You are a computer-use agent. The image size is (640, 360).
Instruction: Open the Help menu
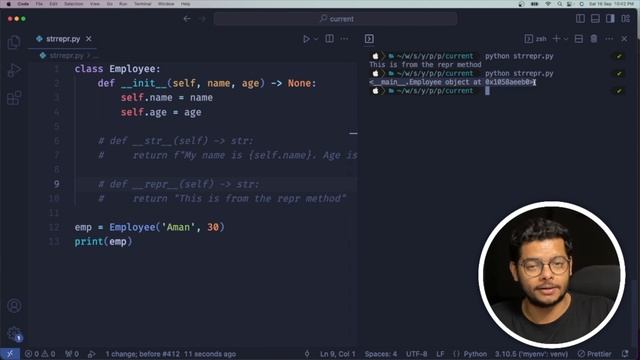click(x=185, y=4)
